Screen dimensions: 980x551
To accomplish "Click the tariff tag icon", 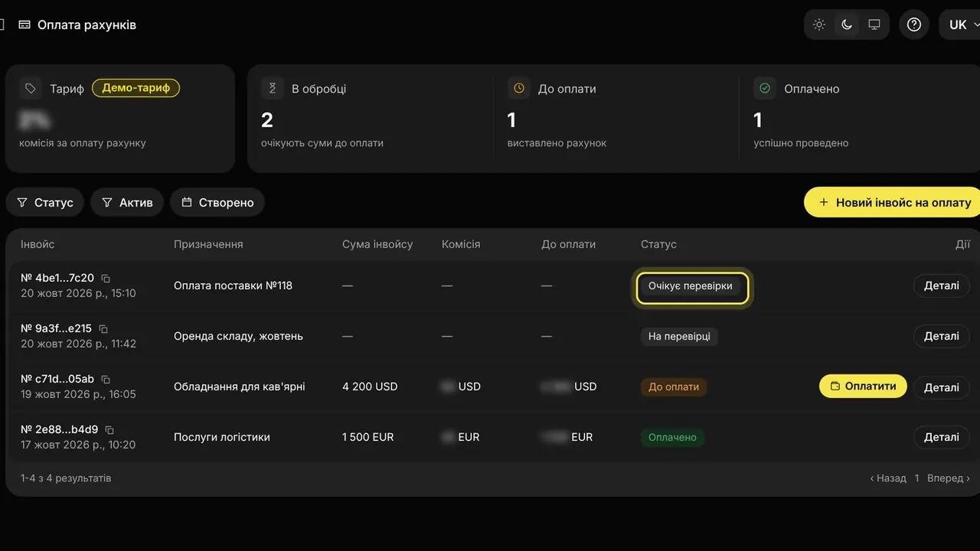I will coord(31,89).
